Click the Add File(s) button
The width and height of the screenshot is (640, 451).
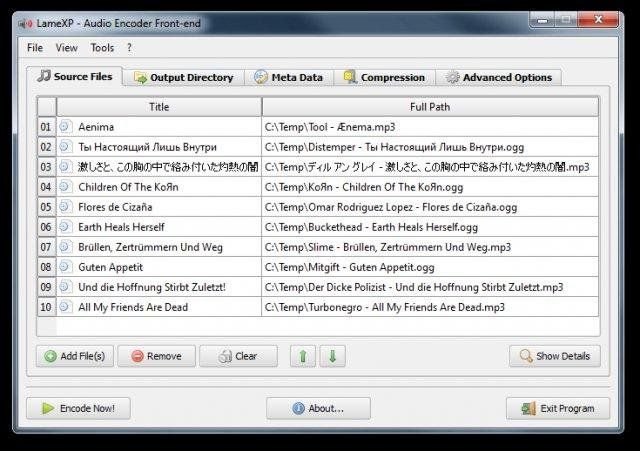75,356
